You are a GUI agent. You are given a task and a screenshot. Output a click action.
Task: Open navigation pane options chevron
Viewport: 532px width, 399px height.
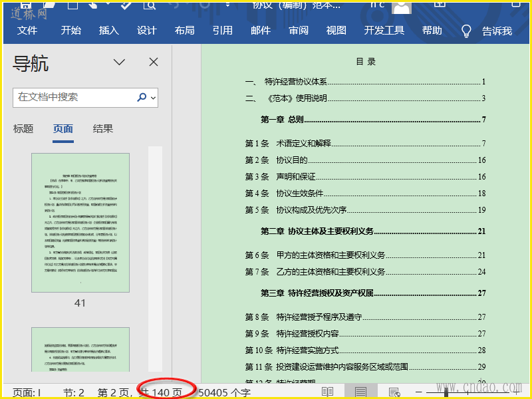[x=119, y=62]
